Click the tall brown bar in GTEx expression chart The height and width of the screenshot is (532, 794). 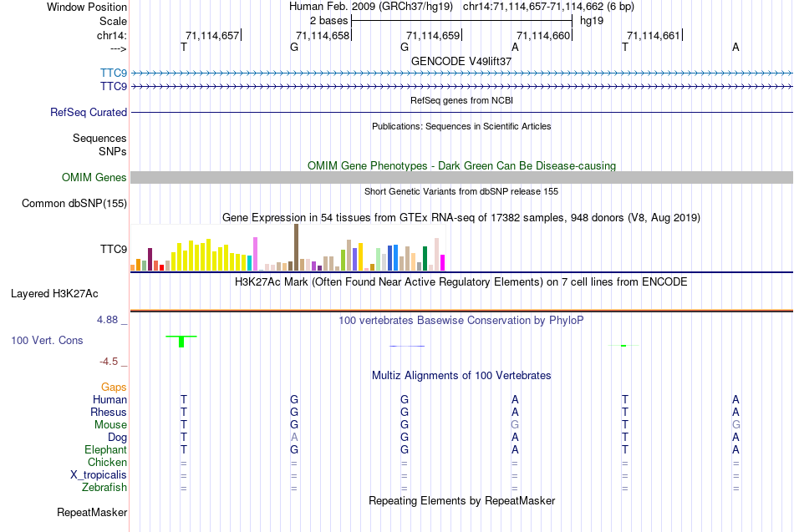tap(296, 247)
